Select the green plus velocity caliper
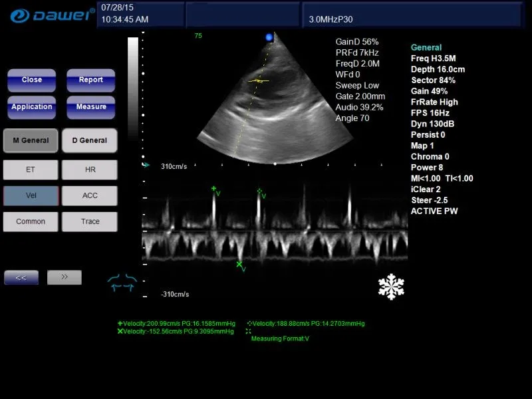 point(214,189)
